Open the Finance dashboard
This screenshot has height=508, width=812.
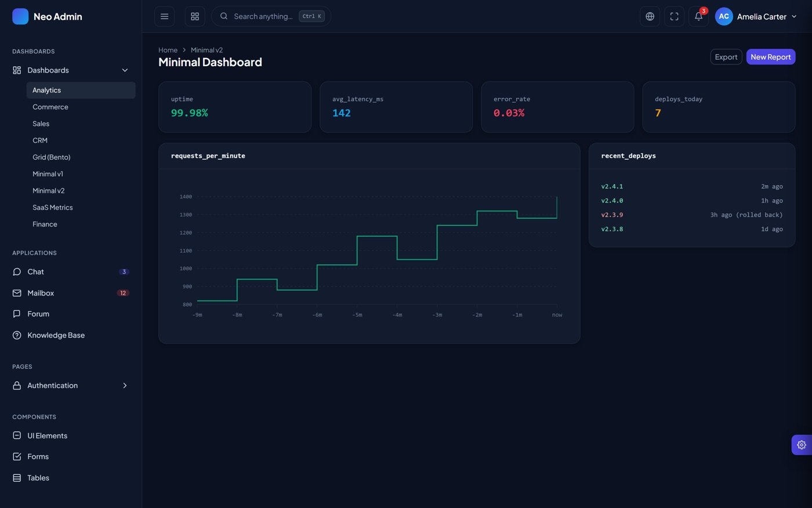[81, 224]
